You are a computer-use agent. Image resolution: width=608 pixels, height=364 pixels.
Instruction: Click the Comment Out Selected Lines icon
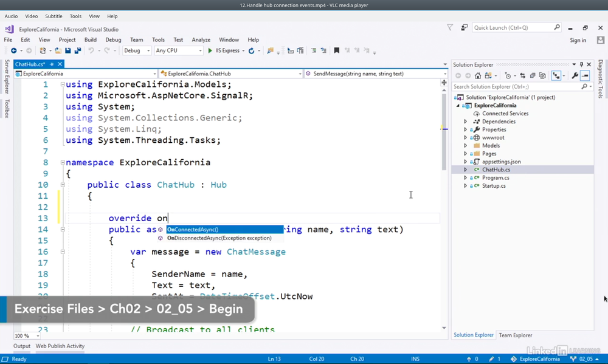(x=314, y=50)
